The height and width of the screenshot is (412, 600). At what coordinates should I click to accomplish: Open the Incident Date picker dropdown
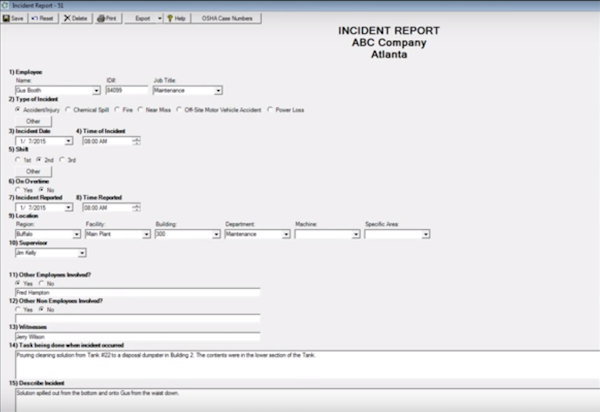coord(68,141)
